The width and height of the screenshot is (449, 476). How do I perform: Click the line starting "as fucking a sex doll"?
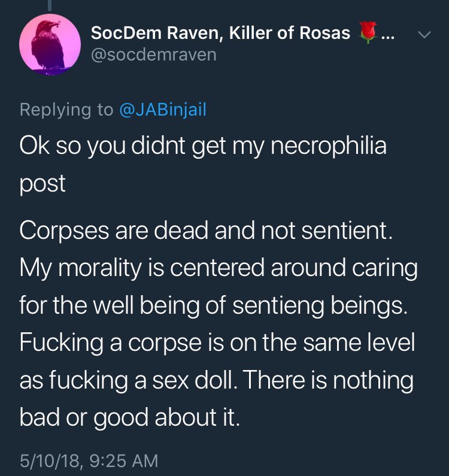click(216, 380)
